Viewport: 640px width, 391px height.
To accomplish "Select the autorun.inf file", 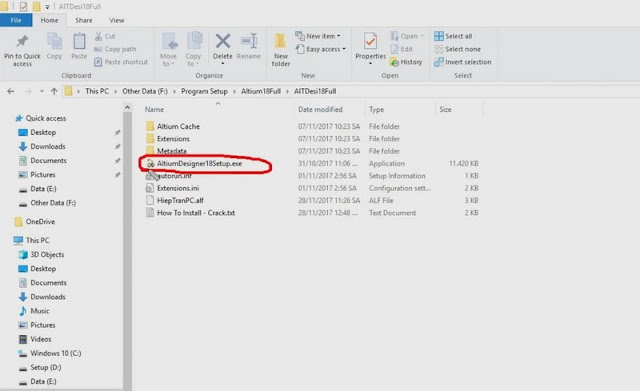I will 174,176.
